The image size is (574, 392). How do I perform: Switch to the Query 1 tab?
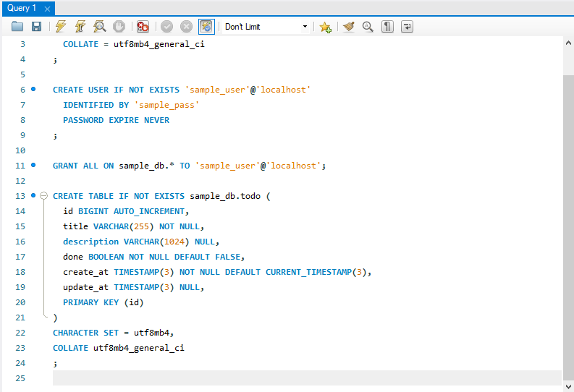[x=22, y=8]
